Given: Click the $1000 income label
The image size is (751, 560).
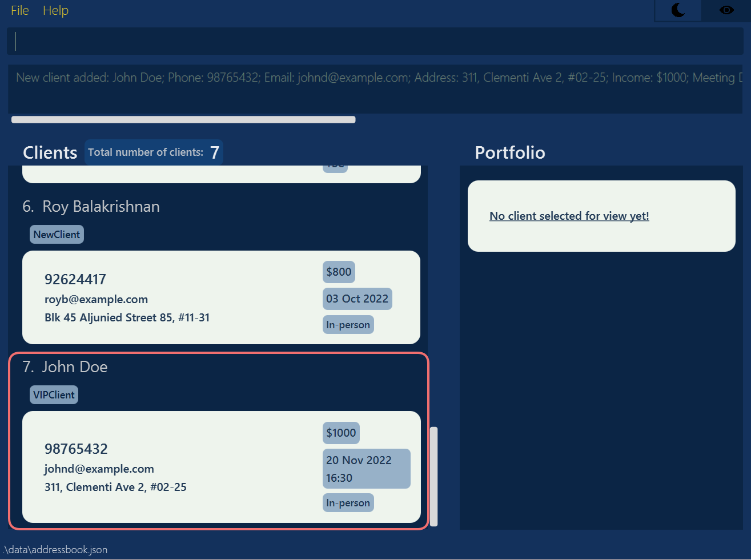Looking at the screenshot, I should point(341,433).
